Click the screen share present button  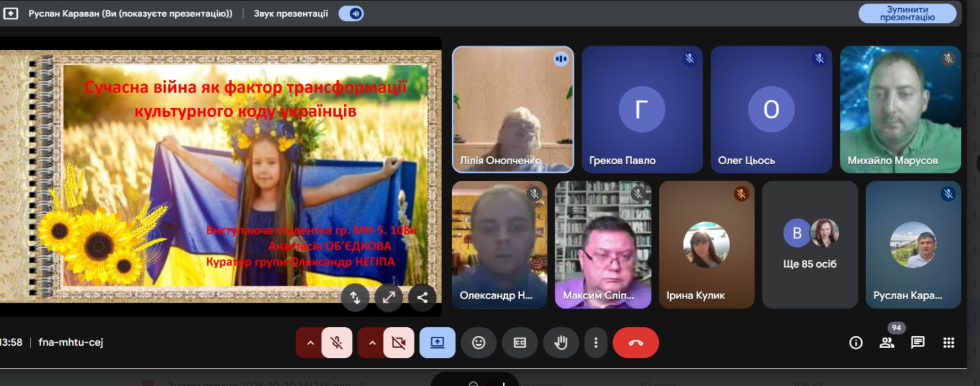437,342
